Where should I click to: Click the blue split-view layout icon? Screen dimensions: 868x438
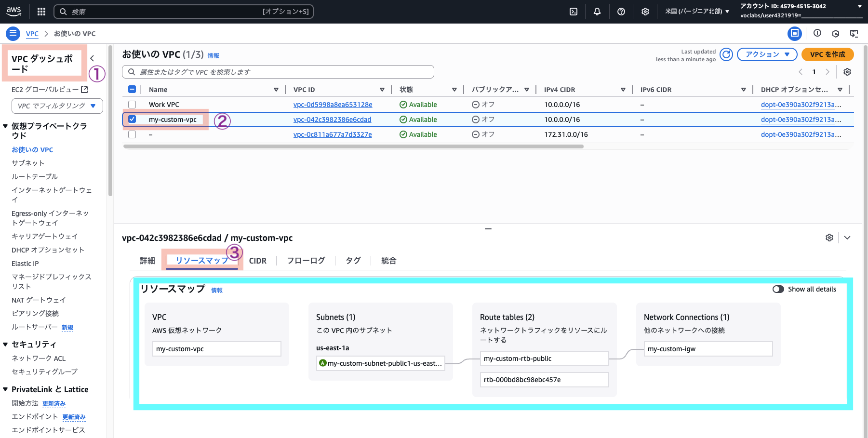click(795, 33)
